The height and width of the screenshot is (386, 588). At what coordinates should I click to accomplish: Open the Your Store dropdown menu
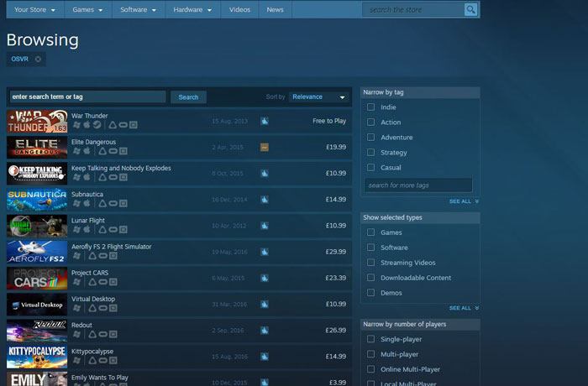pyautogui.click(x=35, y=10)
